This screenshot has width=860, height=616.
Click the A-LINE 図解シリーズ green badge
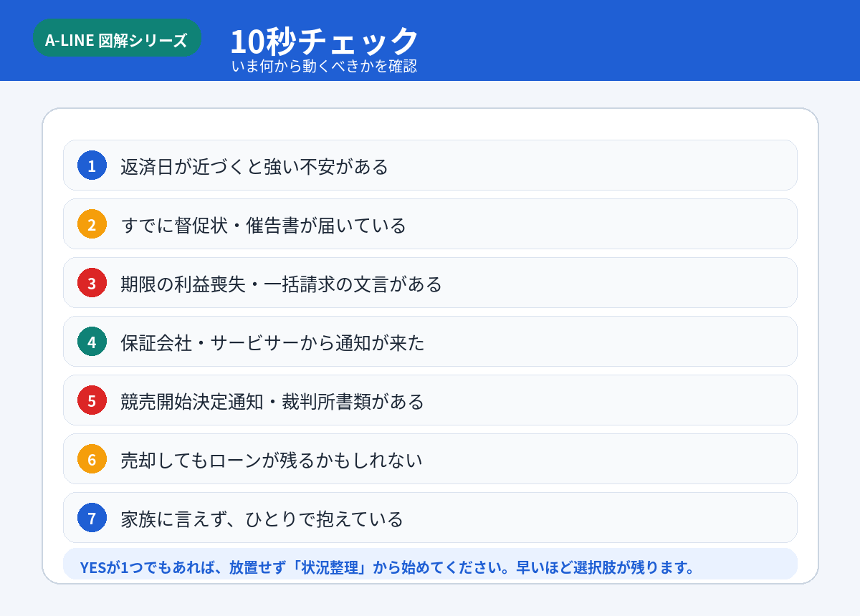point(117,39)
